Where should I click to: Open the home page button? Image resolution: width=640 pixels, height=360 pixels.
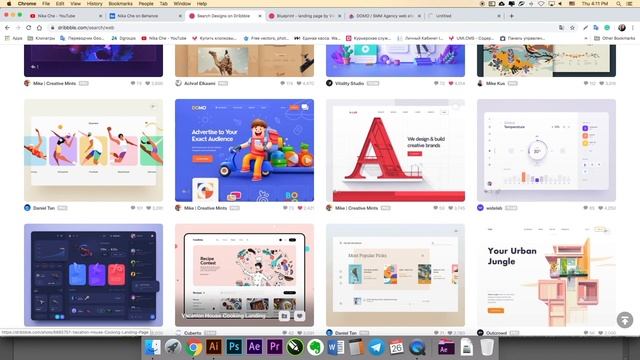[x=39, y=28]
